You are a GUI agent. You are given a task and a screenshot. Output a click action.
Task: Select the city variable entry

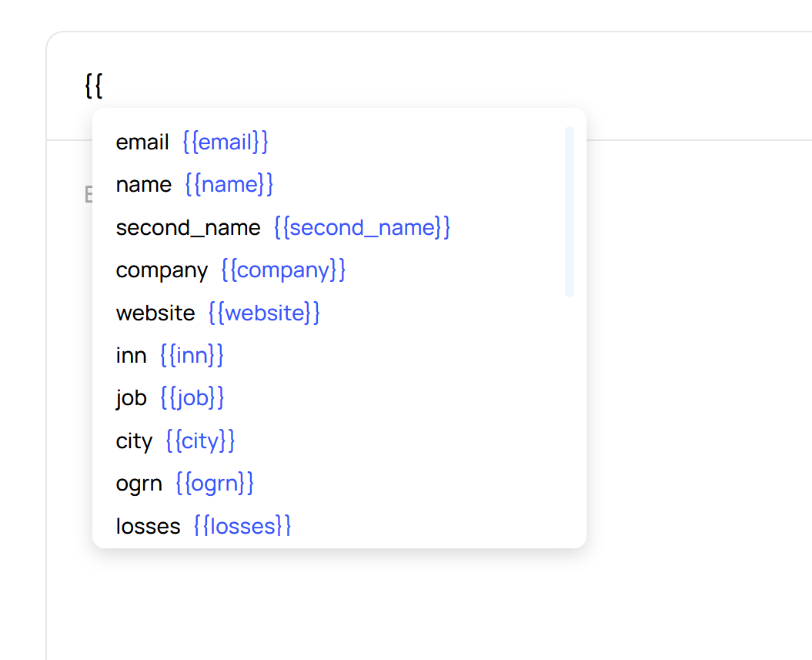coord(134,441)
